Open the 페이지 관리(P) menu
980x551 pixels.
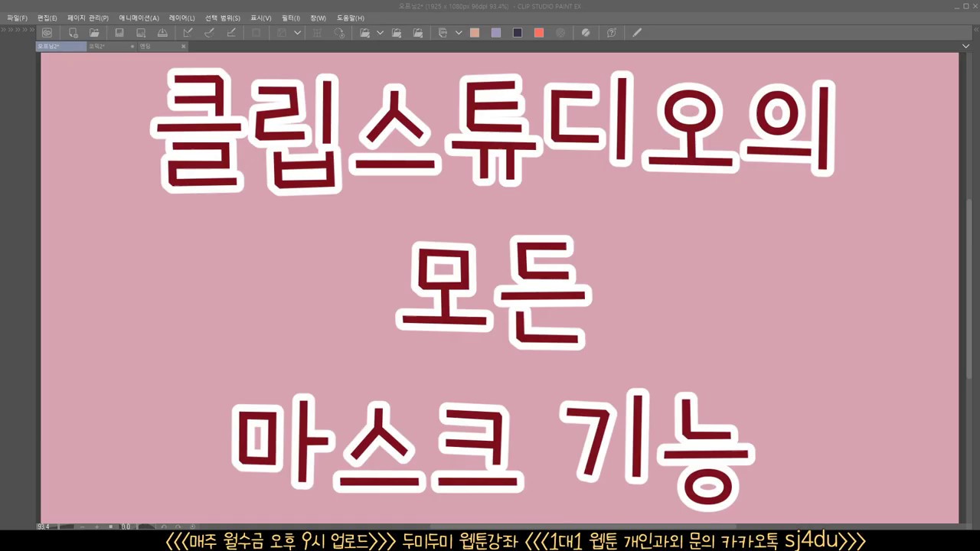[87, 18]
